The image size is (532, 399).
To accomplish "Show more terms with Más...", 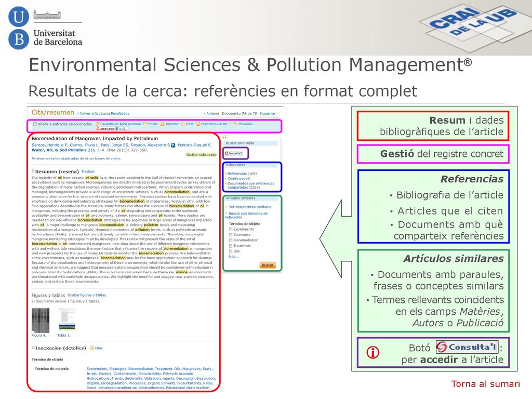I will coord(233,257).
